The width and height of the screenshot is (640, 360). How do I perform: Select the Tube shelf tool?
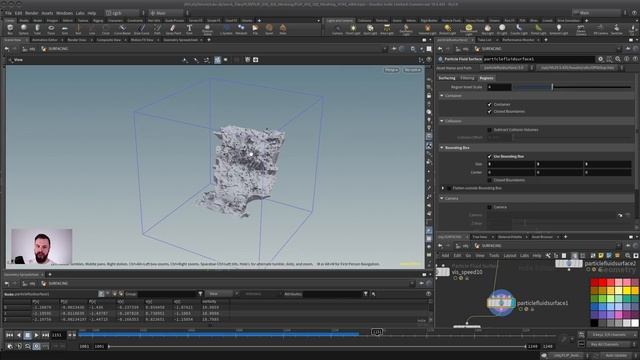(37, 29)
